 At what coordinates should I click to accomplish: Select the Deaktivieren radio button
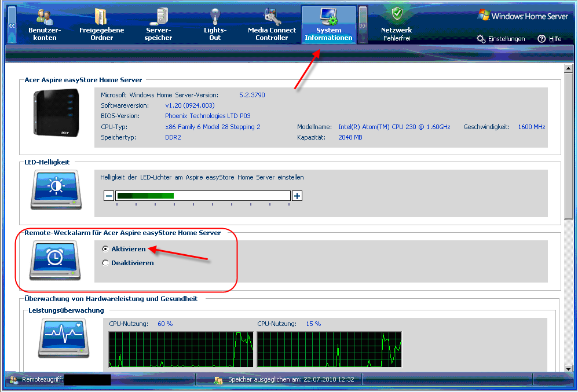pyautogui.click(x=105, y=263)
